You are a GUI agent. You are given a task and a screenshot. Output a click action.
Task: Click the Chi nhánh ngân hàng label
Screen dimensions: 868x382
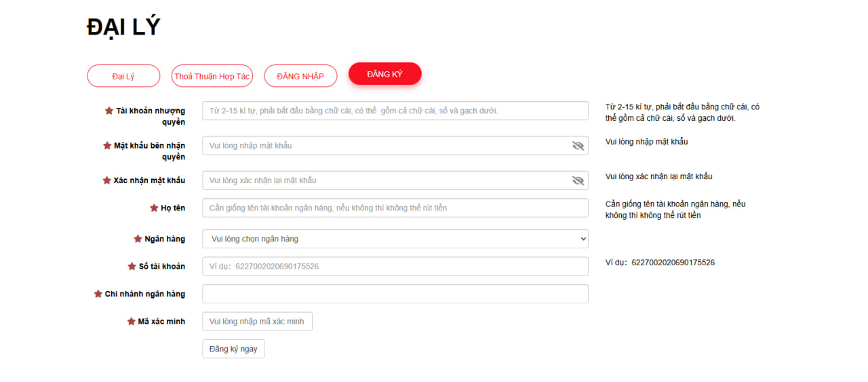145,294
